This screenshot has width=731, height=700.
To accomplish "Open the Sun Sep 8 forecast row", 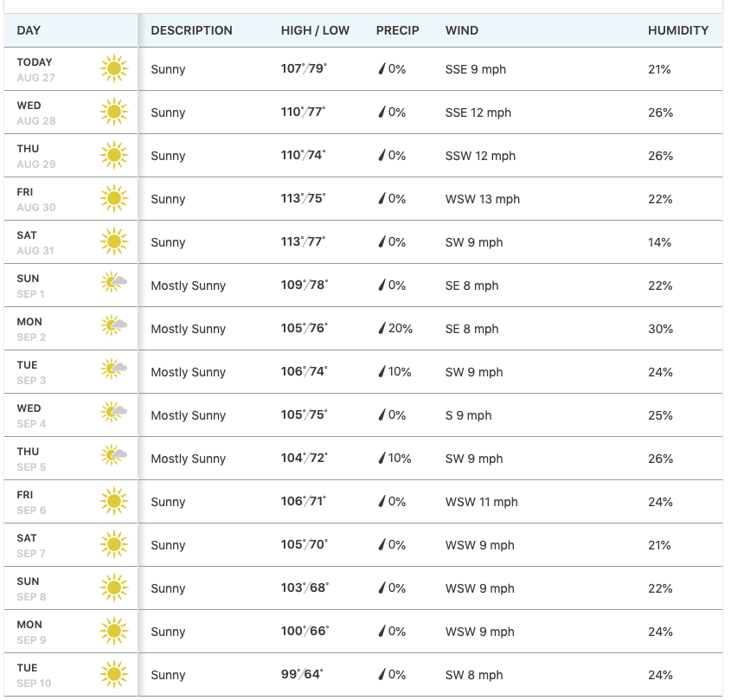I will [363, 588].
